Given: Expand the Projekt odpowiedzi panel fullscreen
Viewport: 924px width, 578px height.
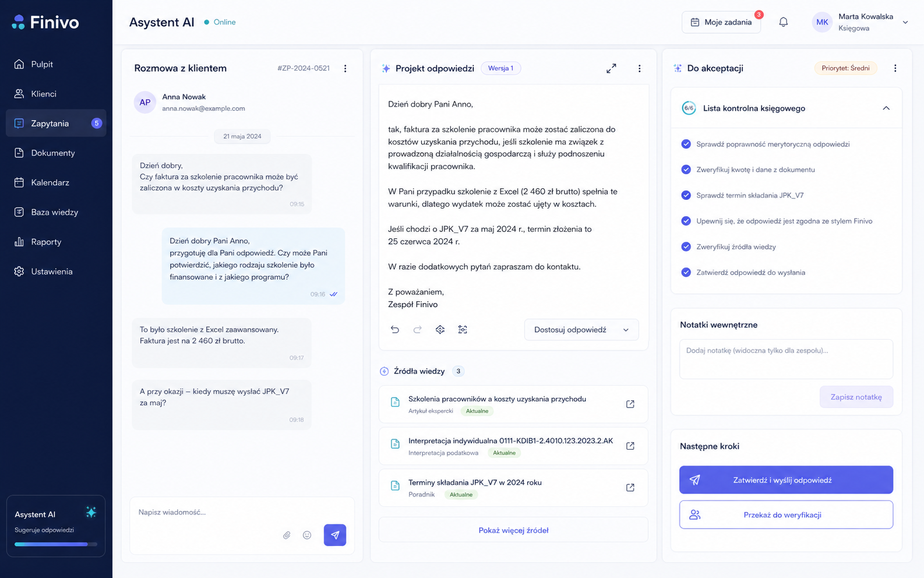Looking at the screenshot, I should (x=611, y=68).
